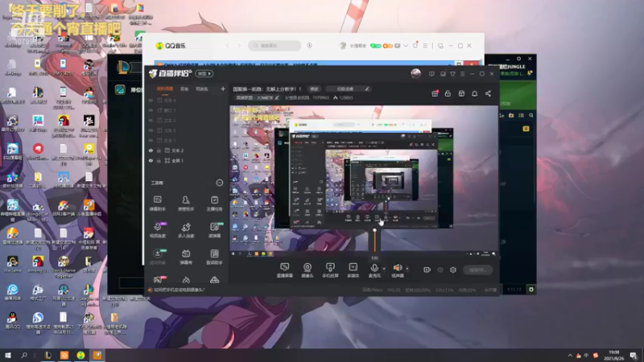
Task: Toggle visibility of layer 文本 3
Action: [151, 120]
